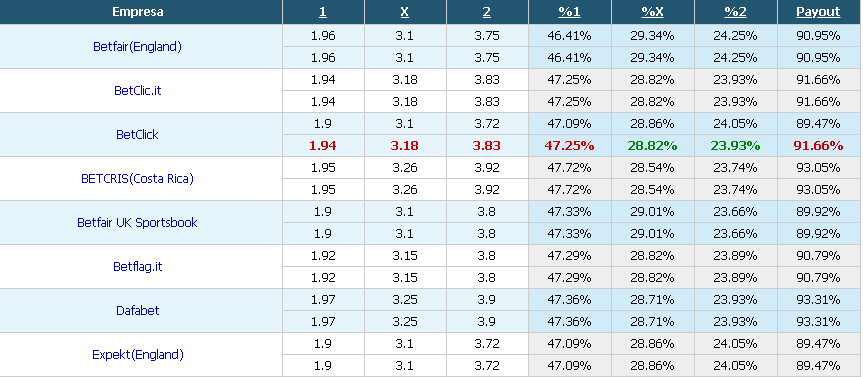Click BetClick's red highlighted 1.94 odds
The height and width of the screenshot is (377, 863).
pyautogui.click(x=323, y=146)
